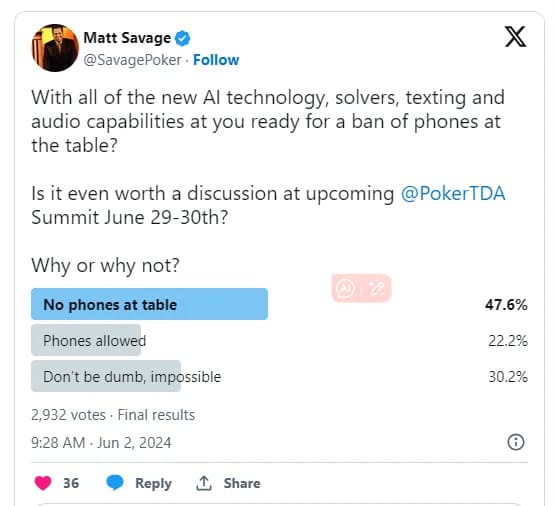This screenshot has width=554, height=506.
Task: Open the tweet info circle icon
Action: (516, 442)
